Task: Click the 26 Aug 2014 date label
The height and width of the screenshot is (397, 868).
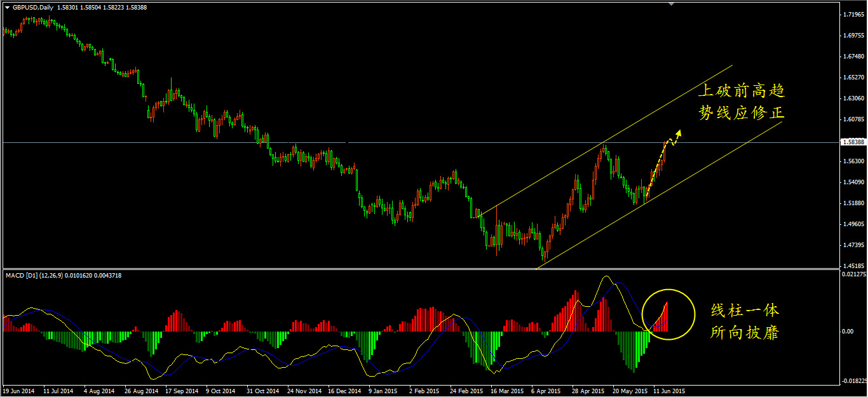Action: pos(140,391)
